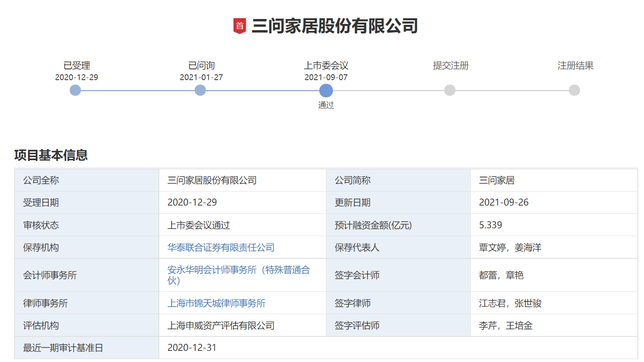Click the 三问家居股份有限公司 page title
The height and width of the screenshot is (362, 644).
point(335,26)
